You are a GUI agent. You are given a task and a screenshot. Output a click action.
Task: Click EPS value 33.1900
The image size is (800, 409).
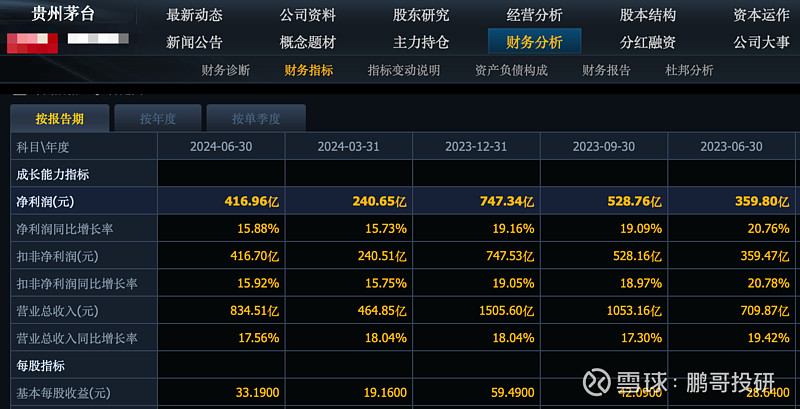(257, 393)
